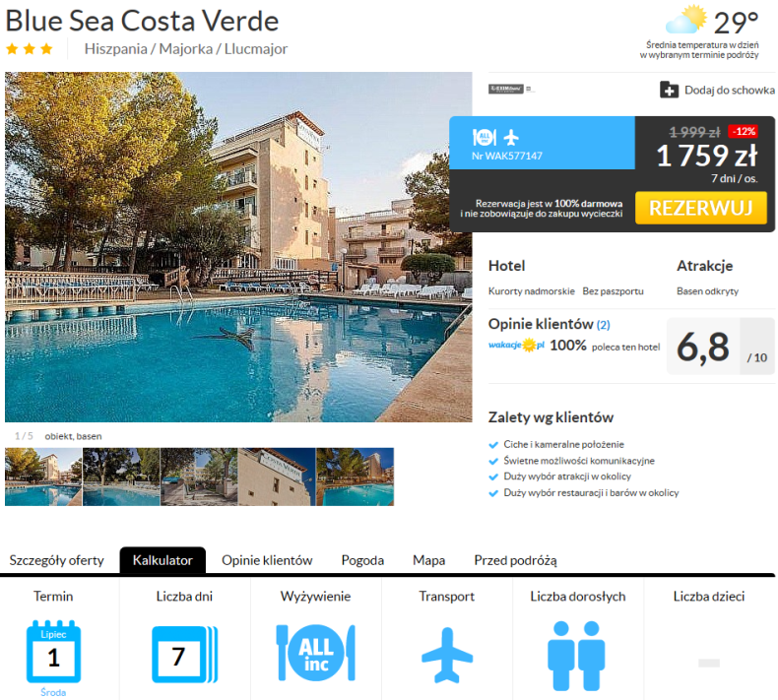Click the yellow REZERWUJ button
This screenshot has height=700, width=778.
[700, 208]
